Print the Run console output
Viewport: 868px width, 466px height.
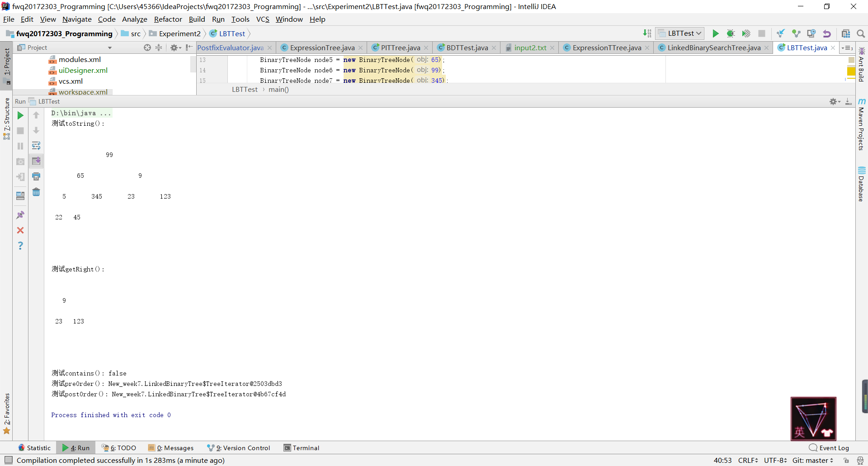pos(36,176)
